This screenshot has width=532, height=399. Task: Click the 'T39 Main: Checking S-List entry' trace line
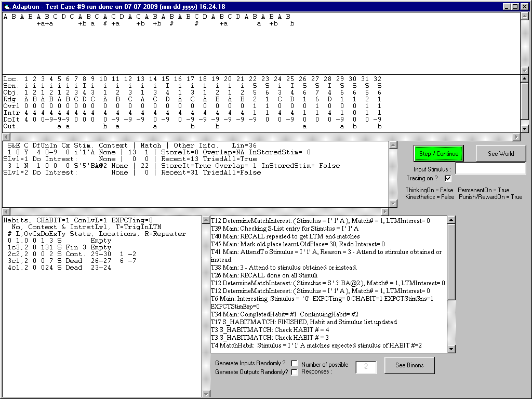tap(284, 229)
